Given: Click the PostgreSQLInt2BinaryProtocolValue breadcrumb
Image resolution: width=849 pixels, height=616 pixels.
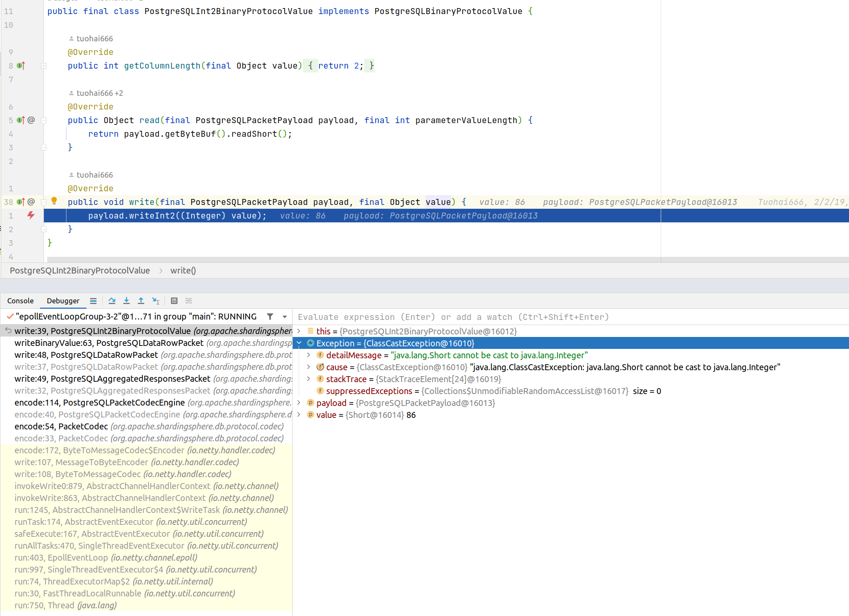Looking at the screenshot, I should pos(80,271).
